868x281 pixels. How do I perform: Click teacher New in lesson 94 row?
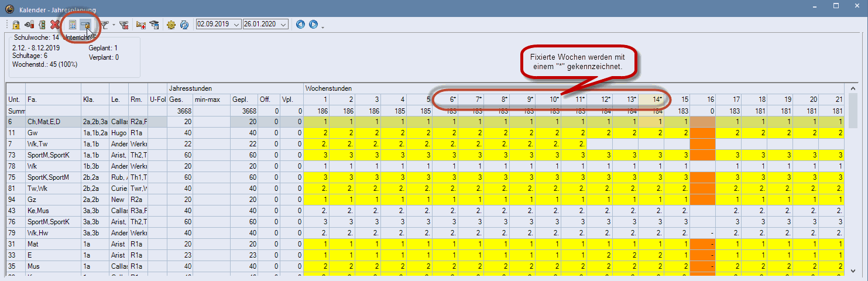click(x=118, y=199)
